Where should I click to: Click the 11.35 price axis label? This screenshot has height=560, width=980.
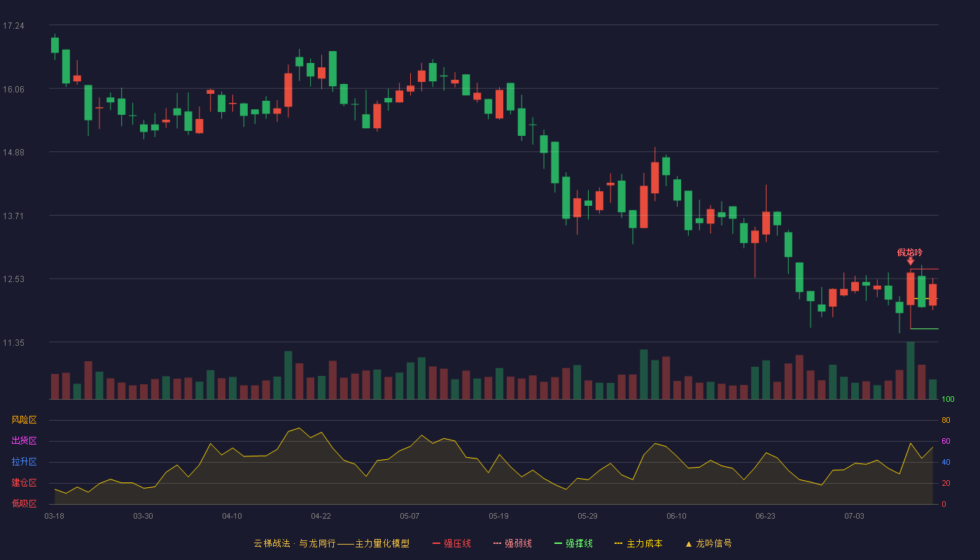pyautogui.click(x=13, y=343)
